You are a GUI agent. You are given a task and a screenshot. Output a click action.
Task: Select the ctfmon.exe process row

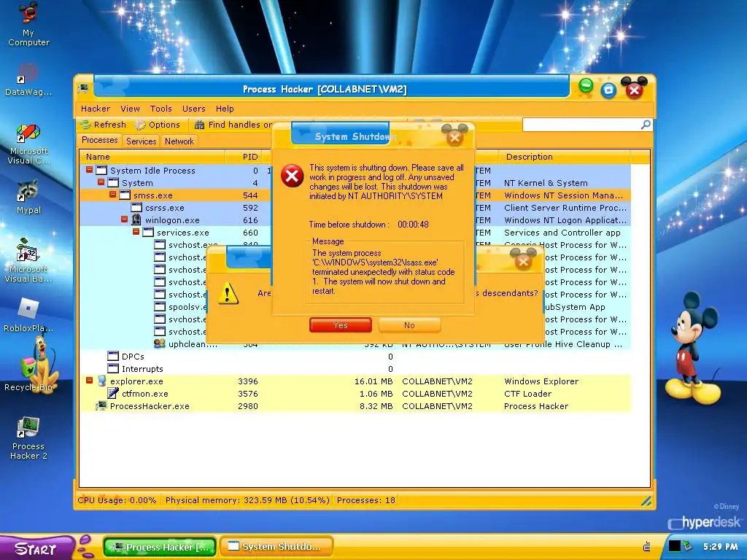[x=355, y=393]
